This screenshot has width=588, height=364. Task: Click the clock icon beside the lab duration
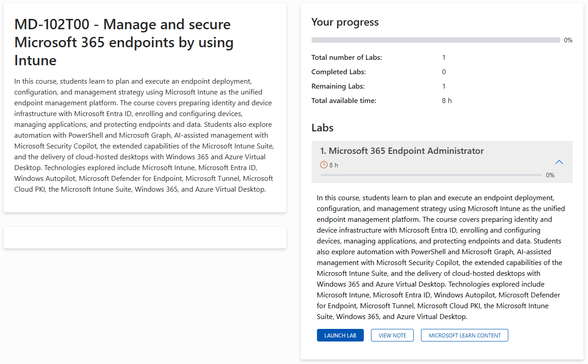tap(324, 165)
